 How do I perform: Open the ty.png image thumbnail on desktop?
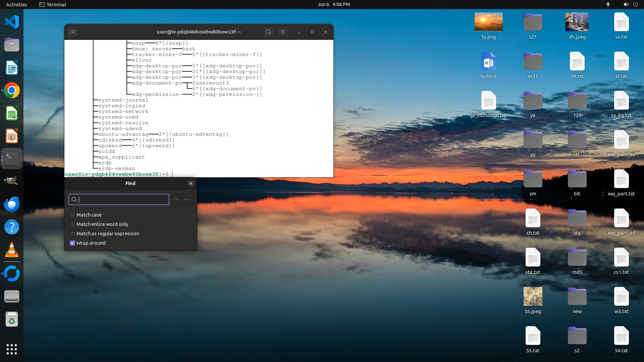488,22
